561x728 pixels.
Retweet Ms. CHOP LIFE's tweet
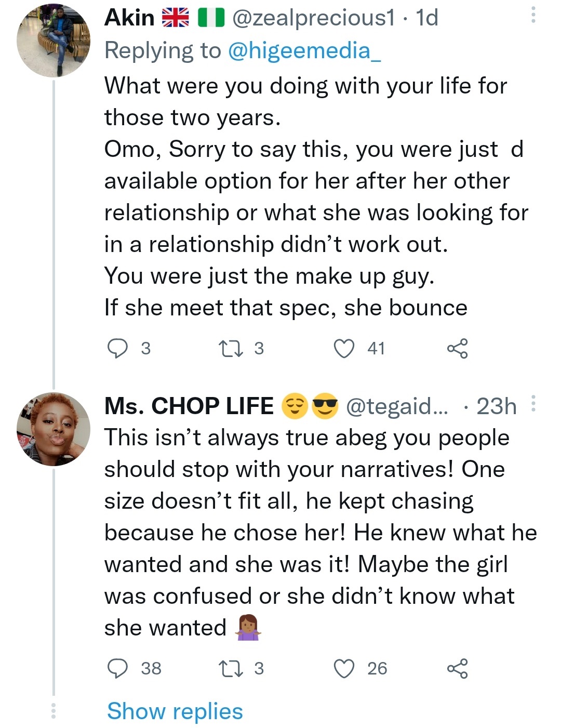coord(231,668)
